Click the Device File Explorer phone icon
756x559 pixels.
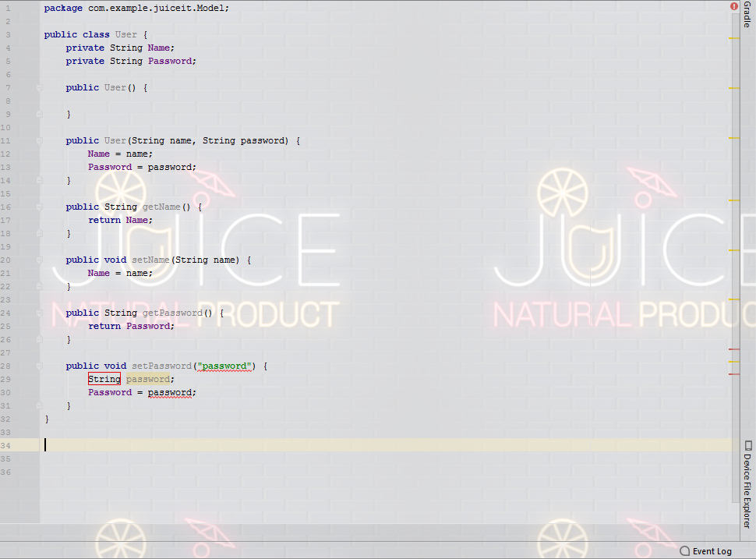(747, 446)
